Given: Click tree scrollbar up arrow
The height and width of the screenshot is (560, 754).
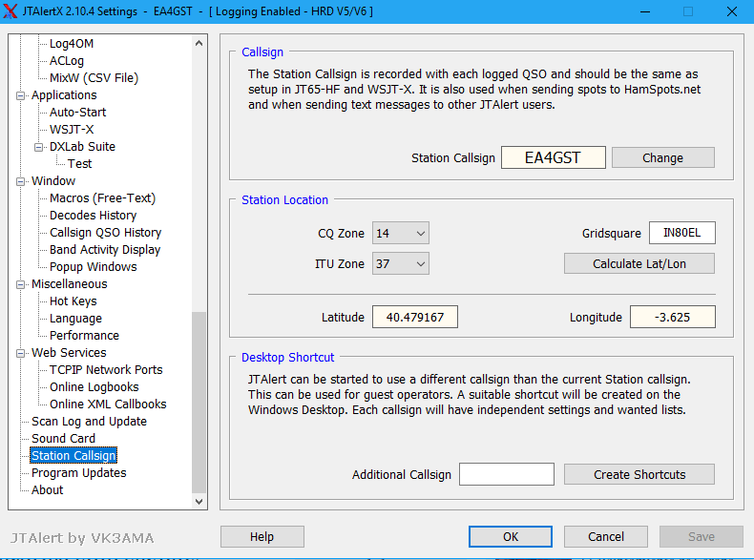Looking at the screenshot, I should pyautogui.click(x=199, y=43).
